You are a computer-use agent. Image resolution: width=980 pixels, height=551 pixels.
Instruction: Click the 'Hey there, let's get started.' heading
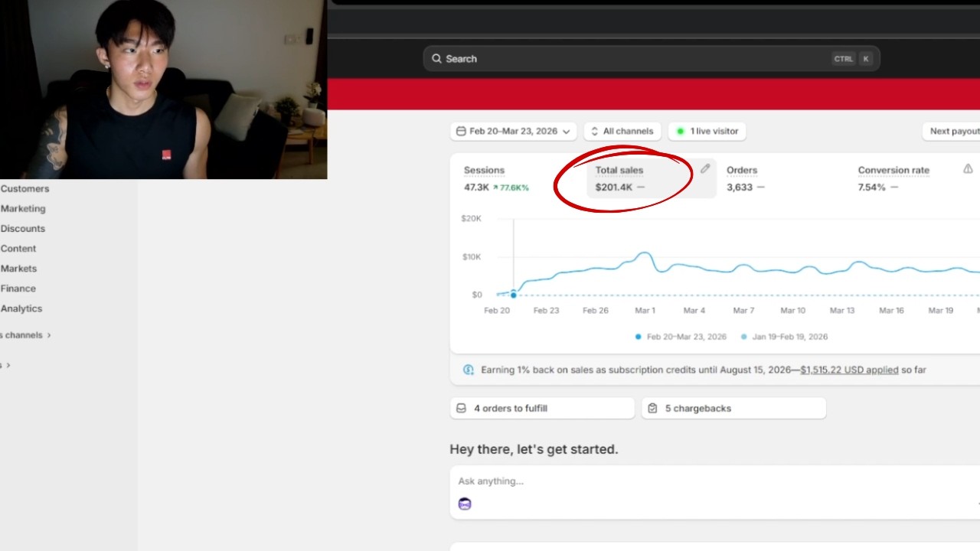(534, 449)
